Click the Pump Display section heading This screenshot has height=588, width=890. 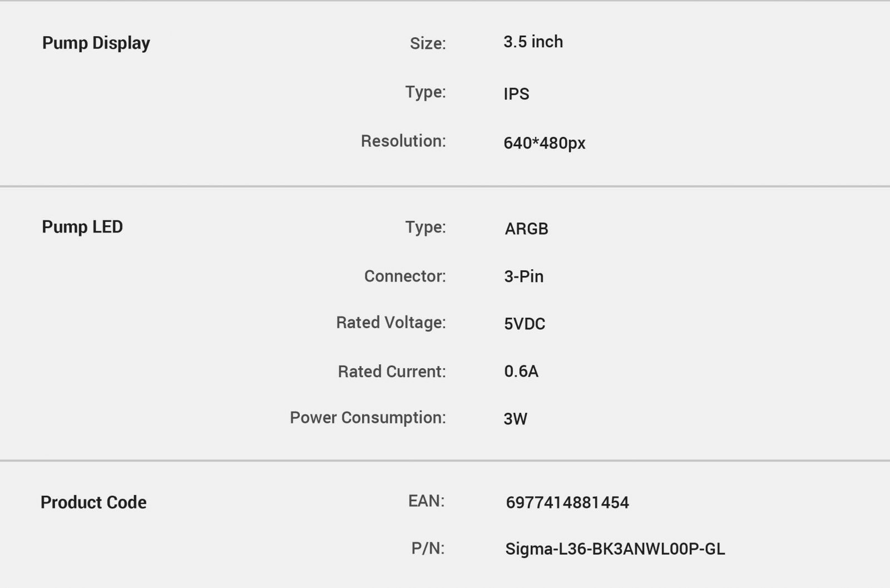pos(96,43)
